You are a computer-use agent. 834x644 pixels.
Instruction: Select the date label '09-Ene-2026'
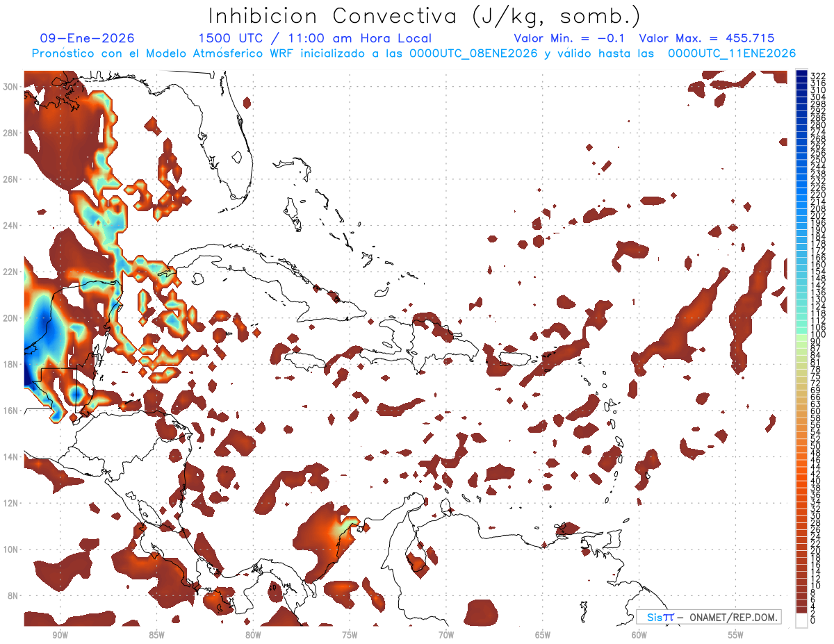click(x=88, y=38)
